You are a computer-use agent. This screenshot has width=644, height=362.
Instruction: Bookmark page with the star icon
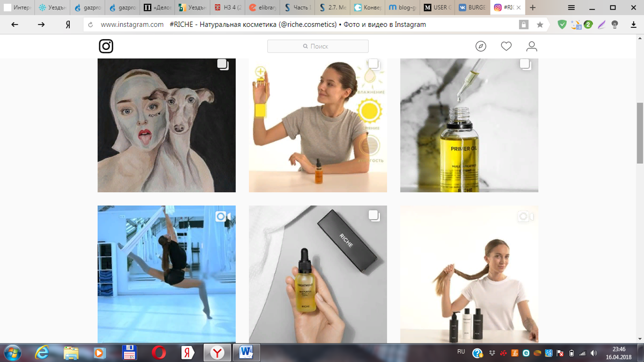(x=540, y=25)
